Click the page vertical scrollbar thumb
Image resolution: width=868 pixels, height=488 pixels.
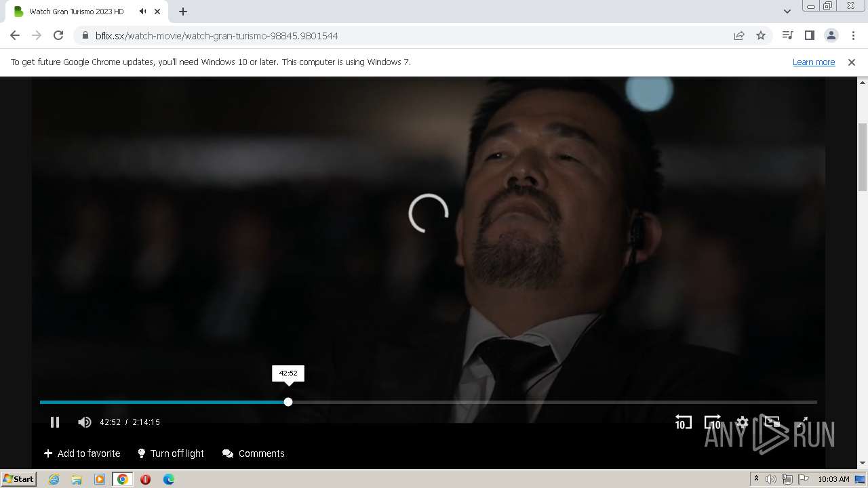(863, 157)
